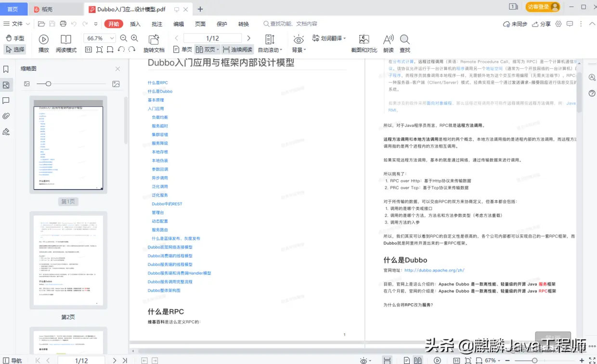Open the 首页 home tab
This screenshot has height=364, width=597.
click(x=13, y=9)
